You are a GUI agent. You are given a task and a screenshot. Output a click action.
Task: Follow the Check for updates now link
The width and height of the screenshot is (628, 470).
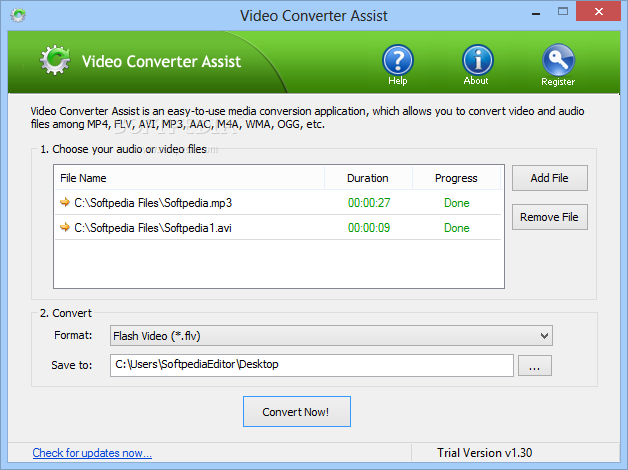coord(92,453)
